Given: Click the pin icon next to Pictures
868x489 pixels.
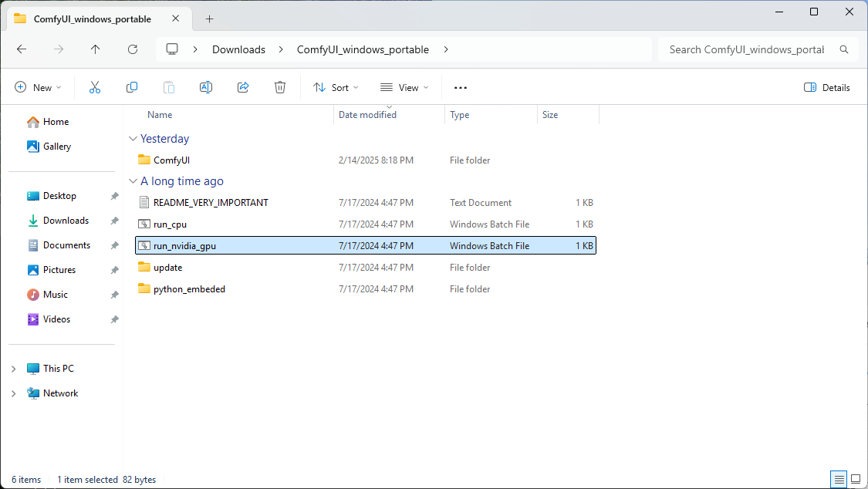Looking at the screenshot, I should 115,270.
